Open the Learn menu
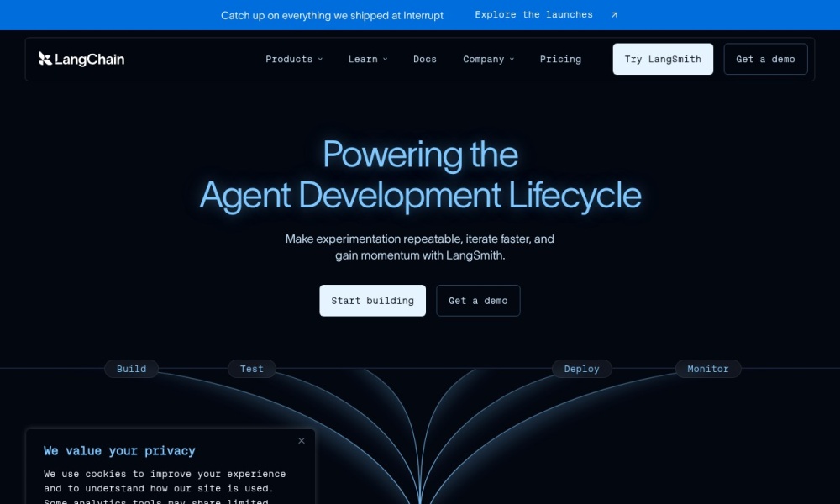This screenshot has height=504, width=840. (x=368, y=60)
